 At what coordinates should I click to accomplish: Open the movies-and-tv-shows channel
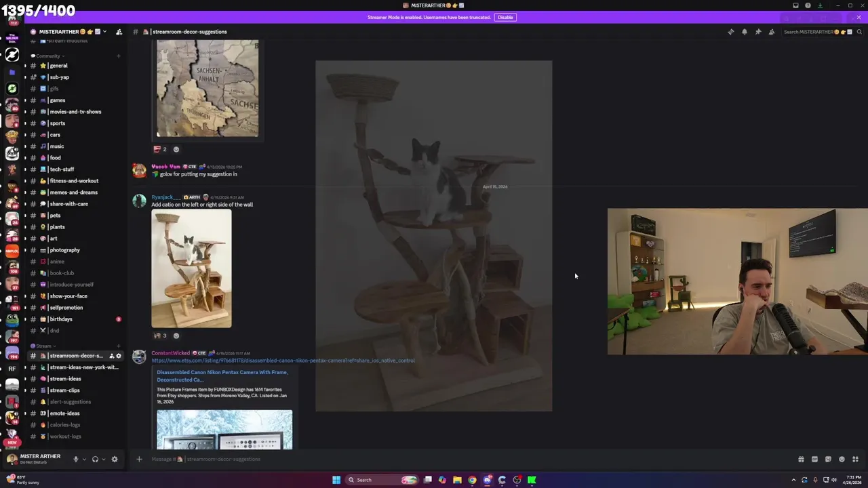click(75, 112)
